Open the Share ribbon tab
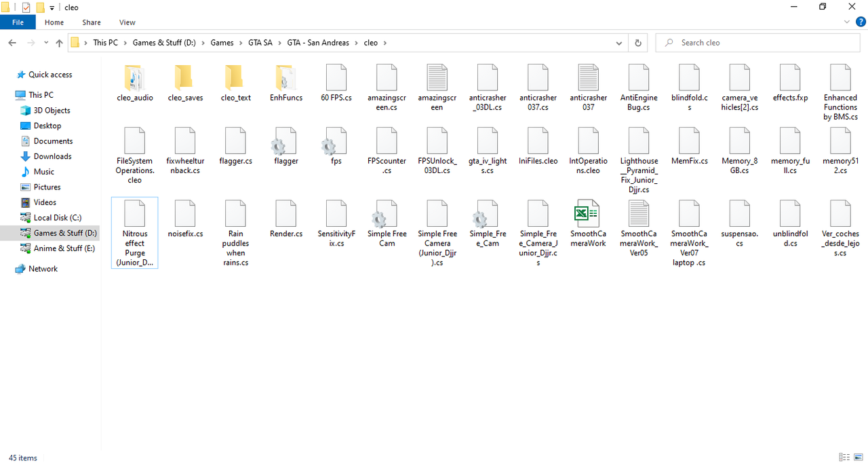This screenshot has height=465, width=868. point(92,22)
